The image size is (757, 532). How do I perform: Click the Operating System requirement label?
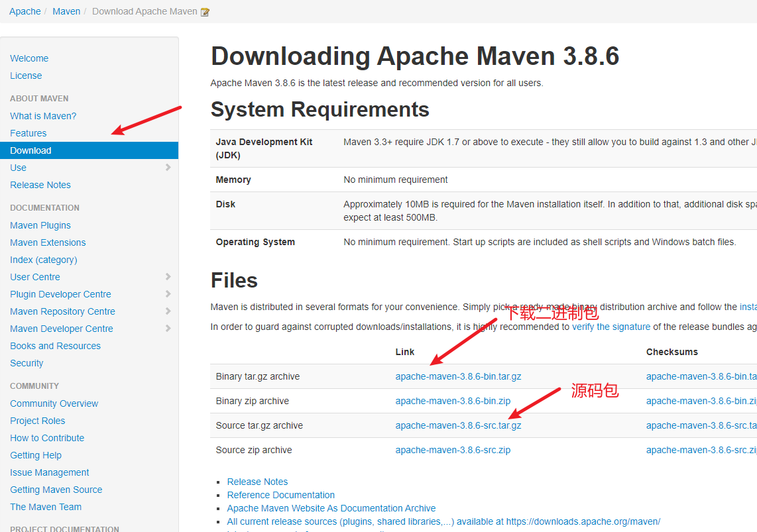(x=255, y=242)
